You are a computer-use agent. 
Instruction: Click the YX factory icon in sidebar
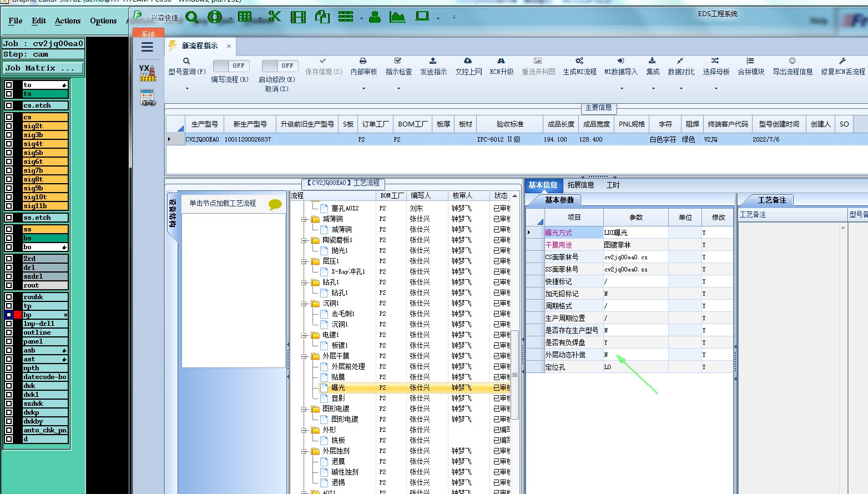click(x=147, y=73)
